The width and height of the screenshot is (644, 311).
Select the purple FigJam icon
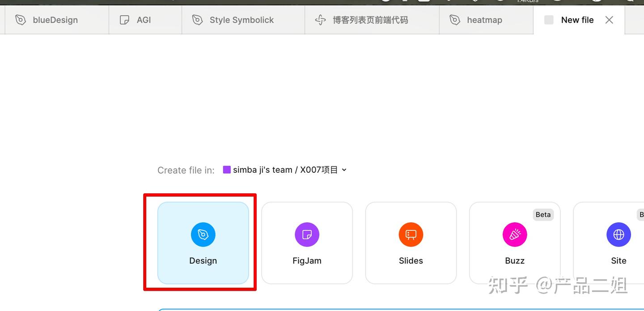307,234
